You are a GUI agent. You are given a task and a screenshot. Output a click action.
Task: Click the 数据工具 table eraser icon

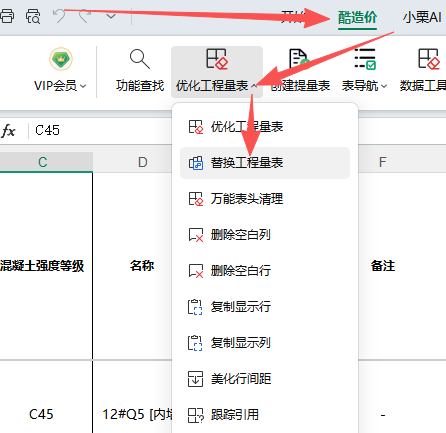(x=429, y=59)
